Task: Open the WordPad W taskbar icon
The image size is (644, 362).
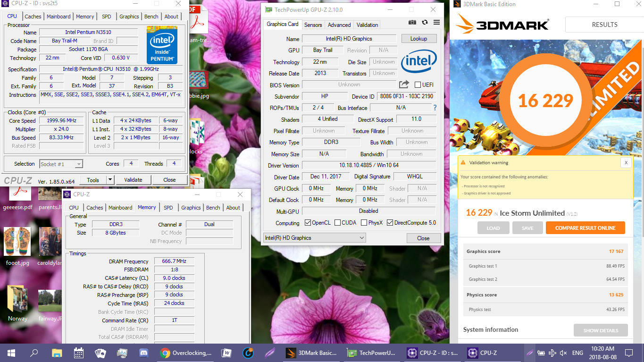Action: 226,353
